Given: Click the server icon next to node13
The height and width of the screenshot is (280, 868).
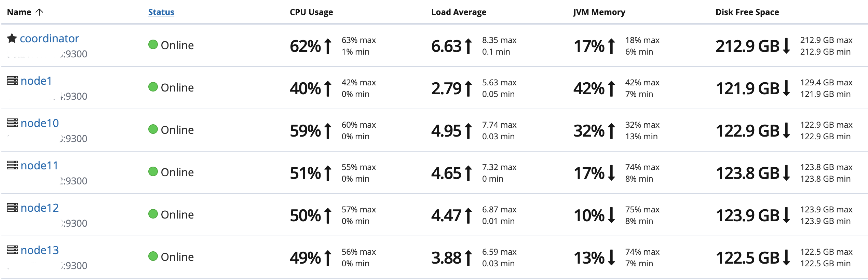Looking at the screenshot, I should (12, 250).
